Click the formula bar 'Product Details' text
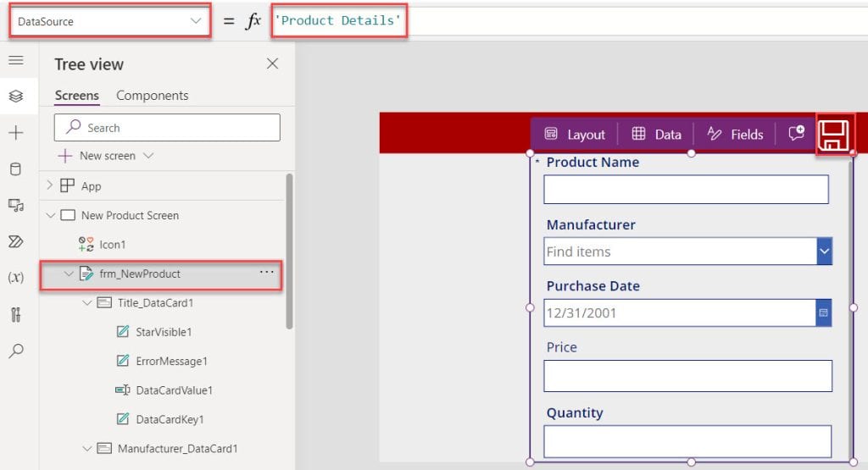This screenshot has width=868, height=470. tap(338, 20)
